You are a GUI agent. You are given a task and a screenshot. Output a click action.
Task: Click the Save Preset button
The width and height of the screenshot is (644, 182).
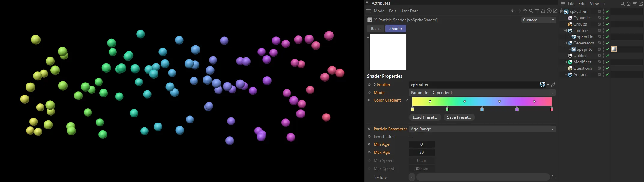coord(459,117)
